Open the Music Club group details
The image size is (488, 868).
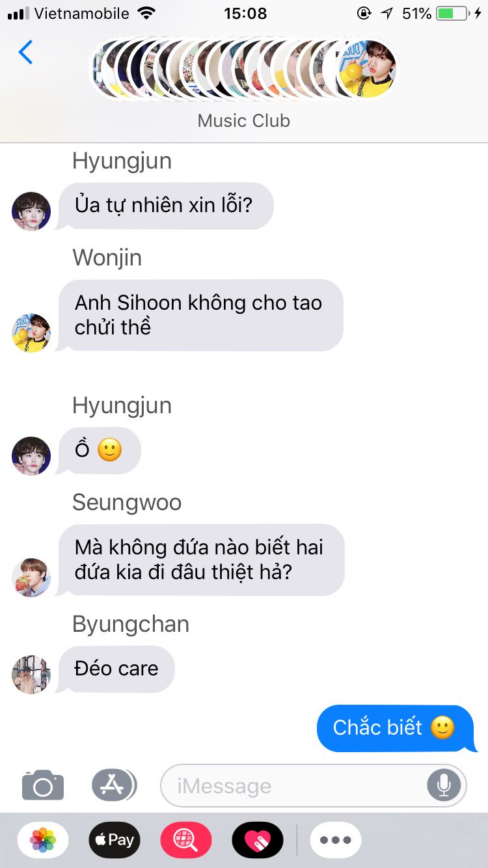click(x=244, y=121)
